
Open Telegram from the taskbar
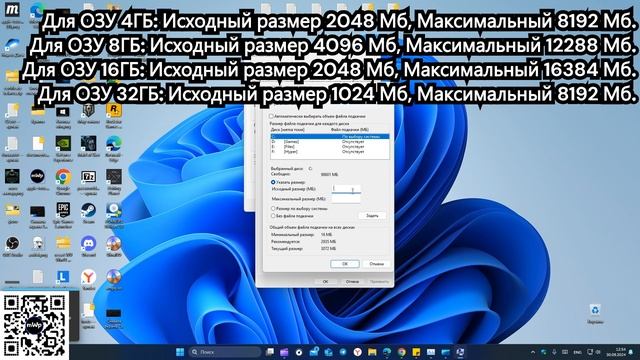[x=343, y=352]
